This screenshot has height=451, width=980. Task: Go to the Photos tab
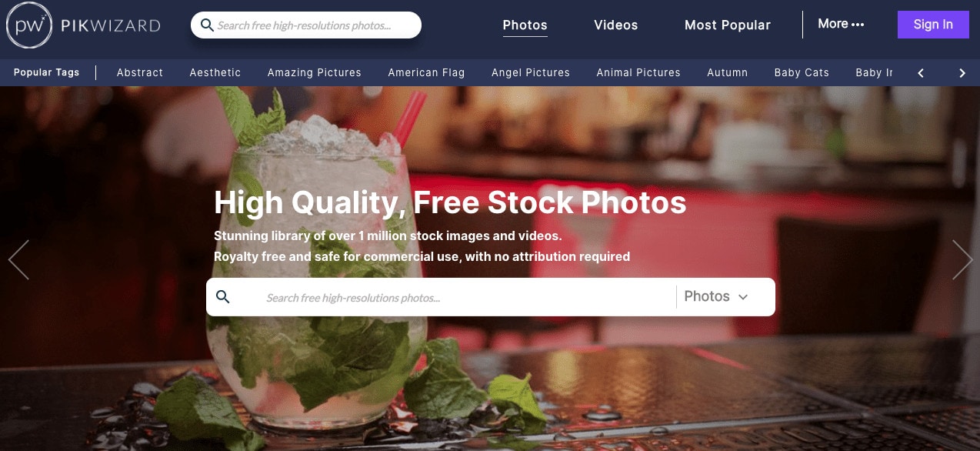[525, 25]
